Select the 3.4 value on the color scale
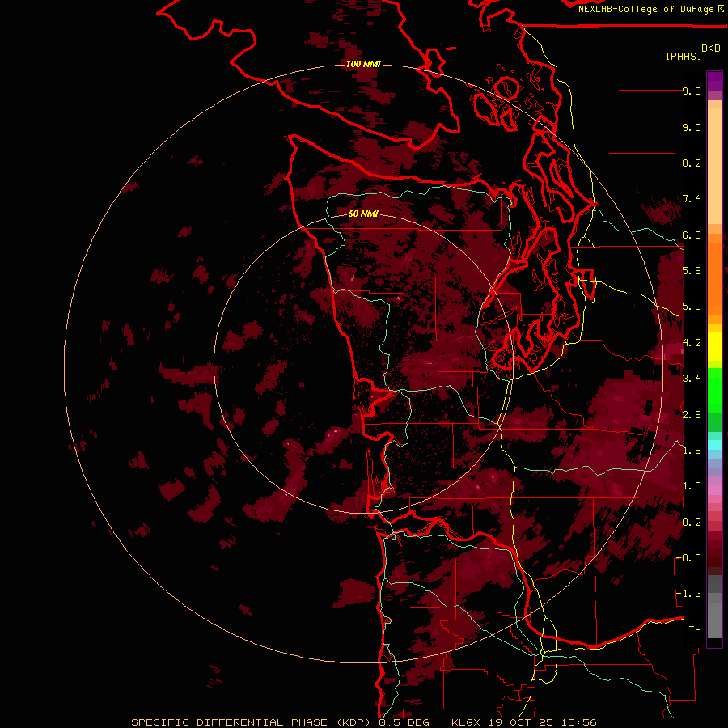The image size is (728, 728). coord(692,379)
